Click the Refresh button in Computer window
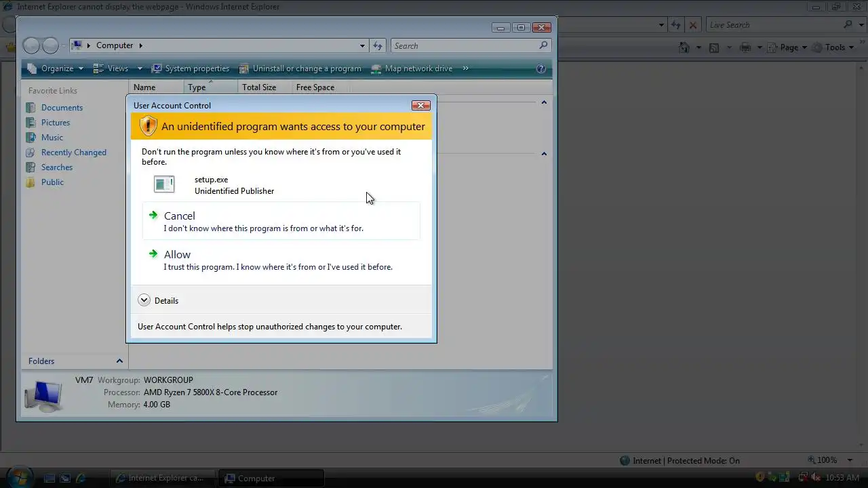The image size is (868, 488). point(378,45)
